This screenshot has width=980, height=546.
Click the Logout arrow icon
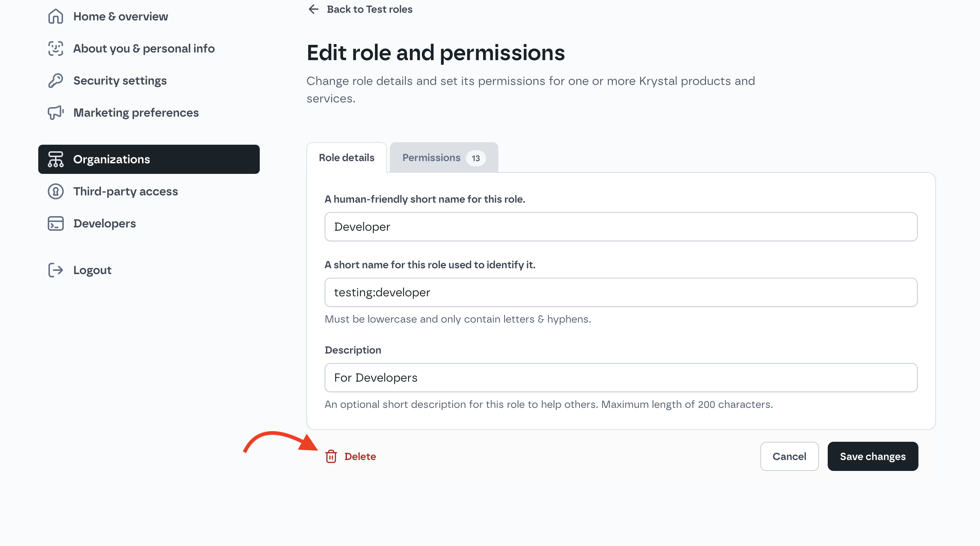55,270
